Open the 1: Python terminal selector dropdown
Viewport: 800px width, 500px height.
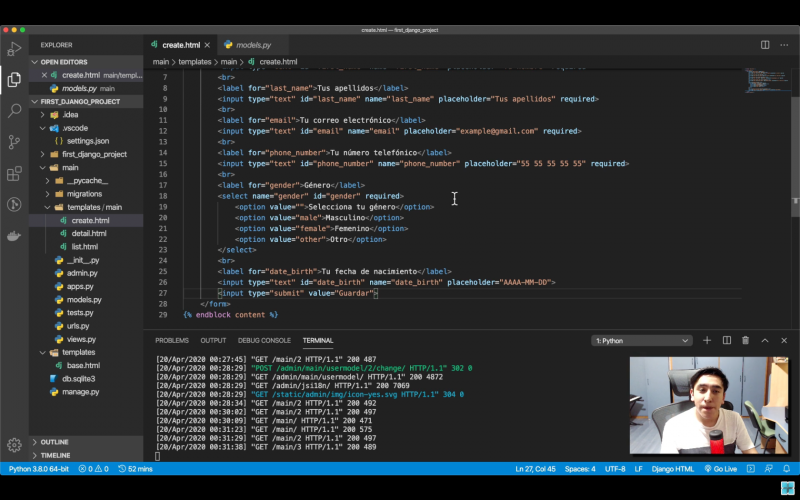point(640,340)
